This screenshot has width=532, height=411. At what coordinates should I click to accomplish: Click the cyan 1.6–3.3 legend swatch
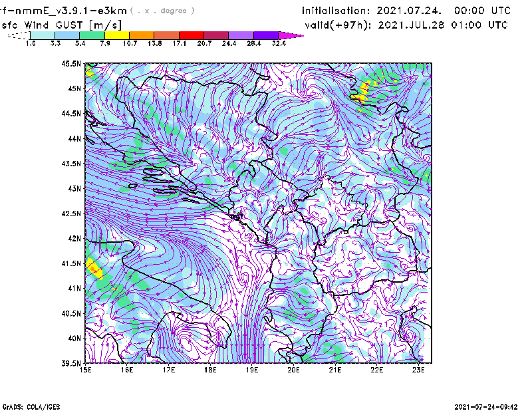(43, 35)
